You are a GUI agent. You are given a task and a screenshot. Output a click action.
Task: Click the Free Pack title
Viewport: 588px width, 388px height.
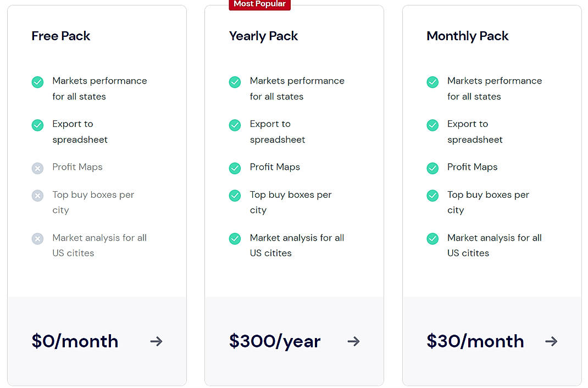(x=60, y=36)
